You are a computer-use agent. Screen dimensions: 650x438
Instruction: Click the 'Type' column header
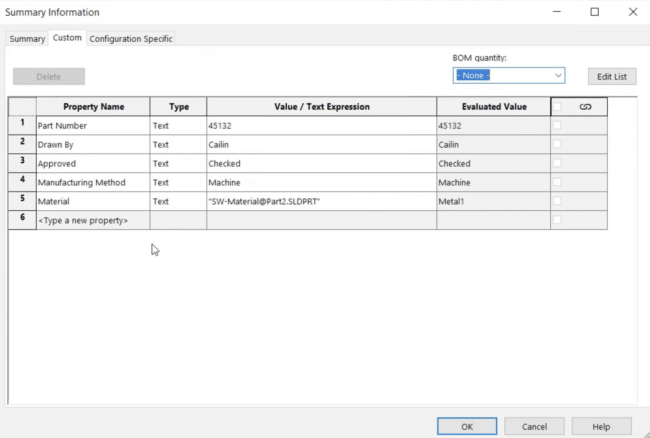tap(178, 107)
